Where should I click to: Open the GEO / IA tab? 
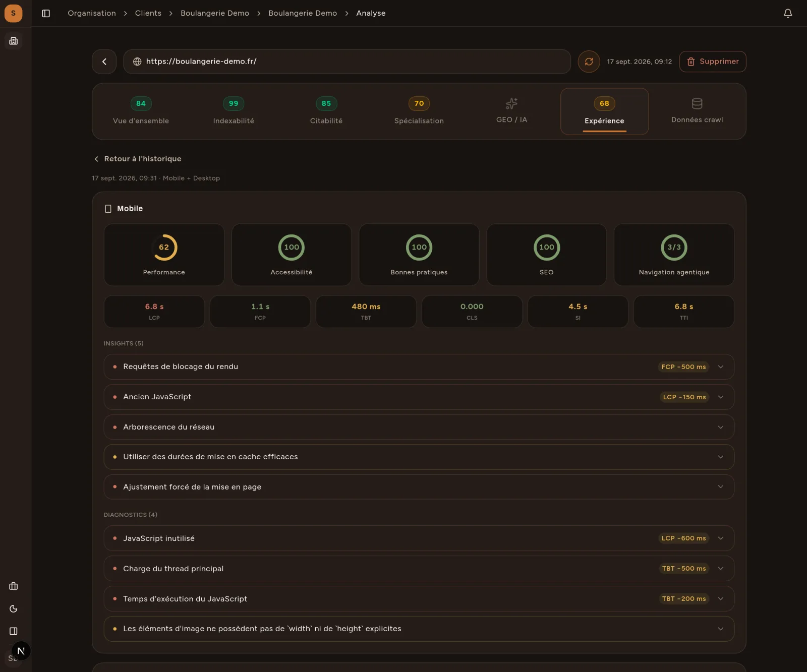[x=511, y=111]
